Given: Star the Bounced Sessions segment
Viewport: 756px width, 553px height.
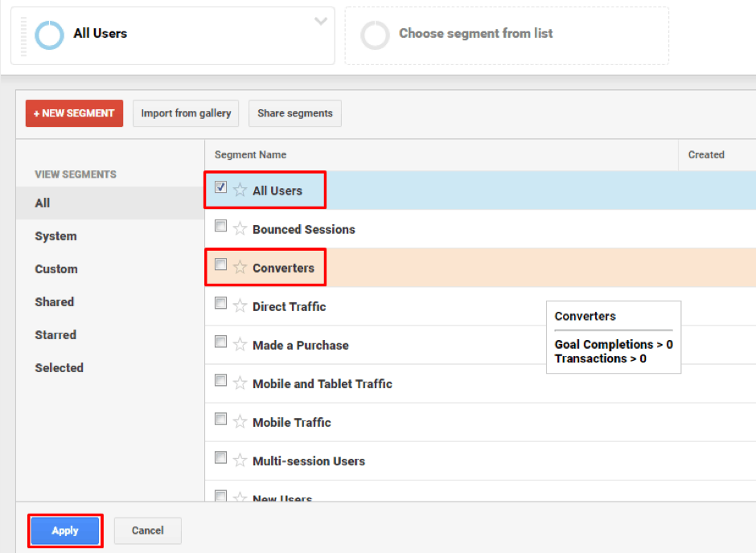Looking at the screenshot, I should [x=240, y=229].
